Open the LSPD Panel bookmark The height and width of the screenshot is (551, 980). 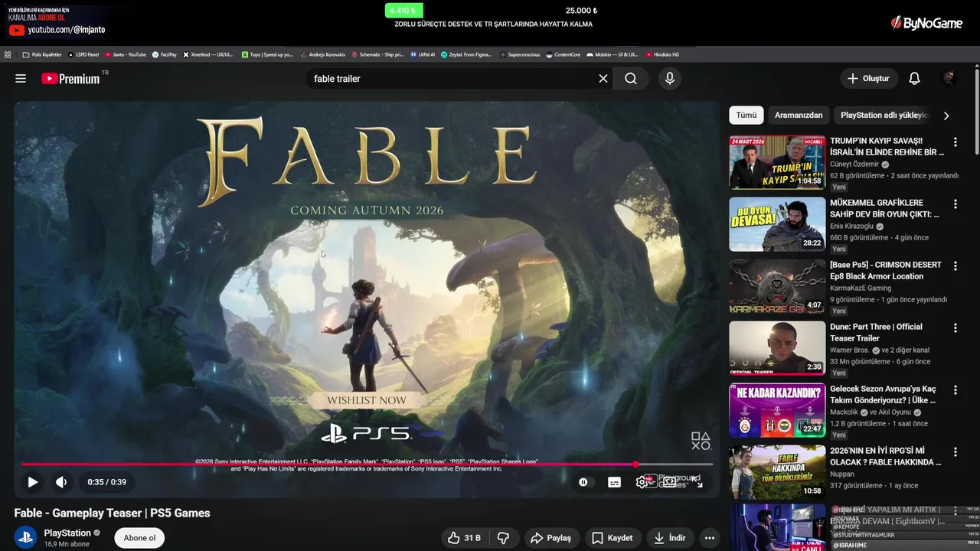[x=83, y=54]
